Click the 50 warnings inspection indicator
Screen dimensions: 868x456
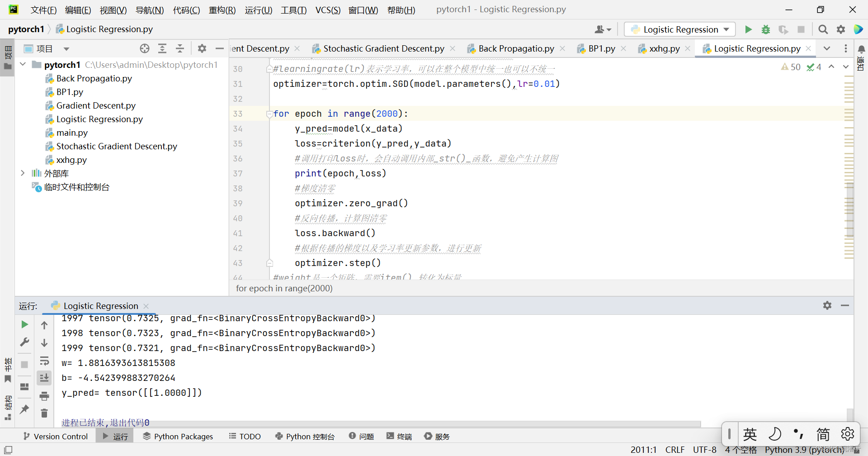tap(790, 66)
